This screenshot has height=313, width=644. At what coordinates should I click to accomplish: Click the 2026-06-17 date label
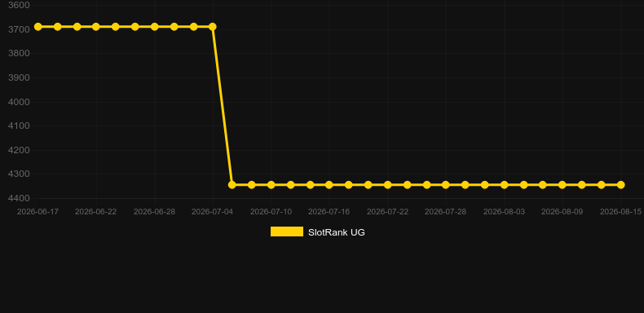tap(37, 212)
